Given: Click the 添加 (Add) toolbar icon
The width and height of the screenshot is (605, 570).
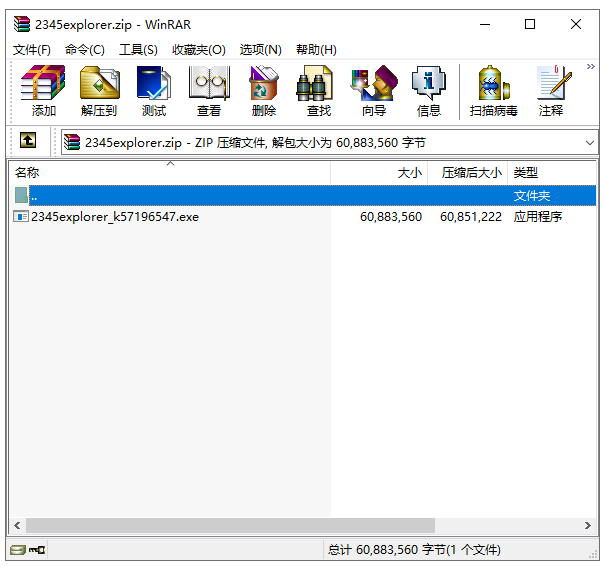Looking at the screenshot, I should (x=44, y=91).
